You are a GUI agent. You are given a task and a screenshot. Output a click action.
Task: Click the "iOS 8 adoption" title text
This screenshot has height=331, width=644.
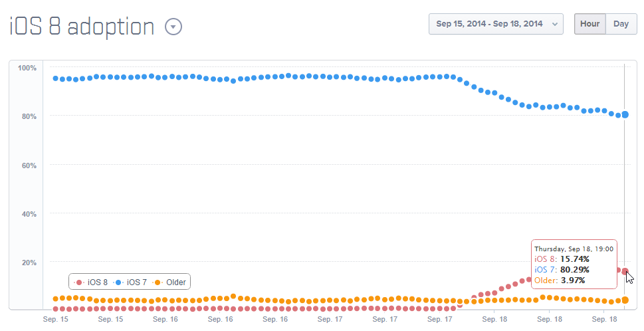tap(82, 27)
